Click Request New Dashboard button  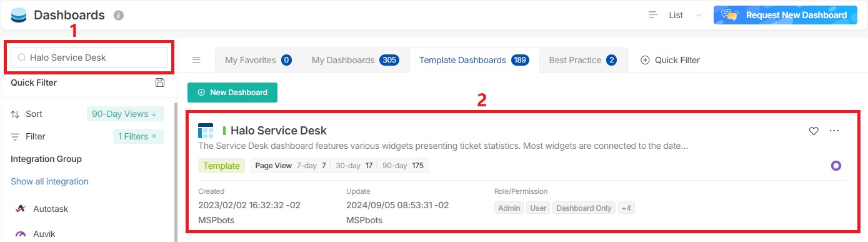coord(785,15)
